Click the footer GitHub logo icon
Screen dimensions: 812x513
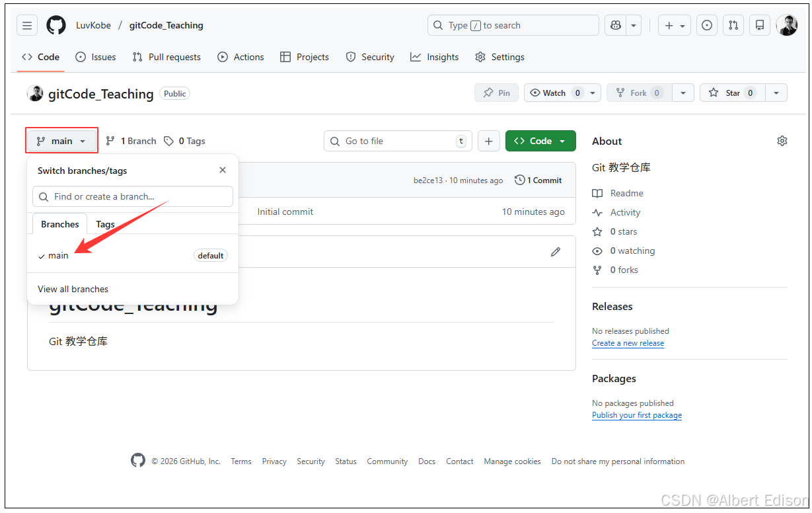[137, 461]
